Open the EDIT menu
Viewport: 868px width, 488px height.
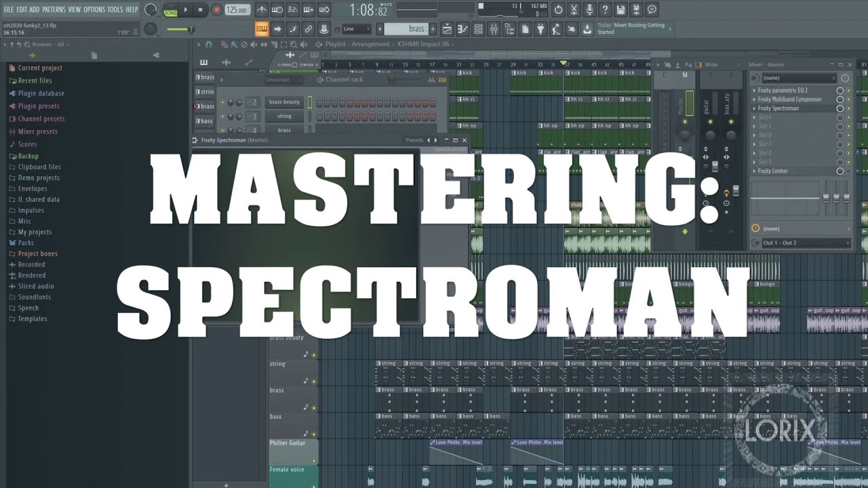click(x=22, y=9)
